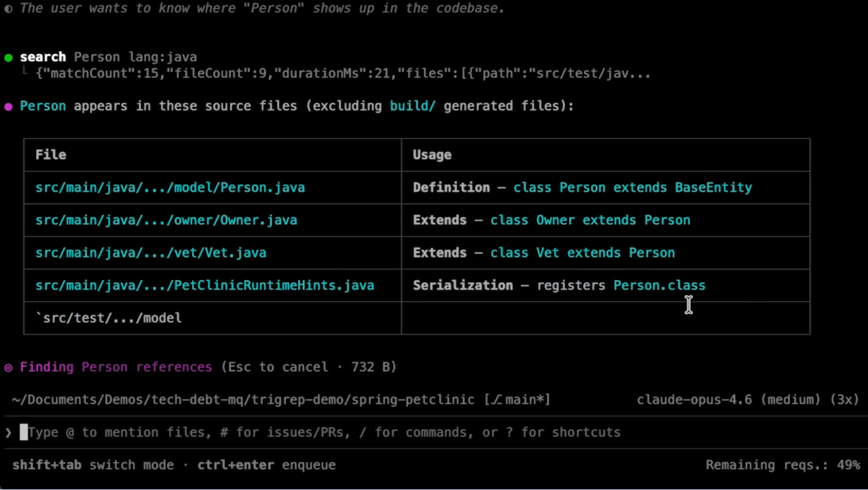Open the vet/Vet.java file link
This screenshot has width=868, height=490.
(x=151, y=253)
